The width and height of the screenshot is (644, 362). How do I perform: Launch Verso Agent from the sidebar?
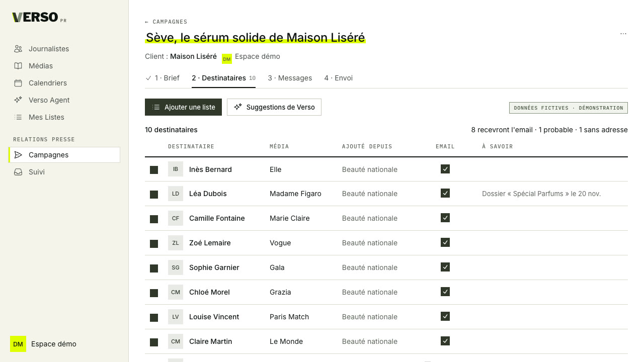point(64,100)
